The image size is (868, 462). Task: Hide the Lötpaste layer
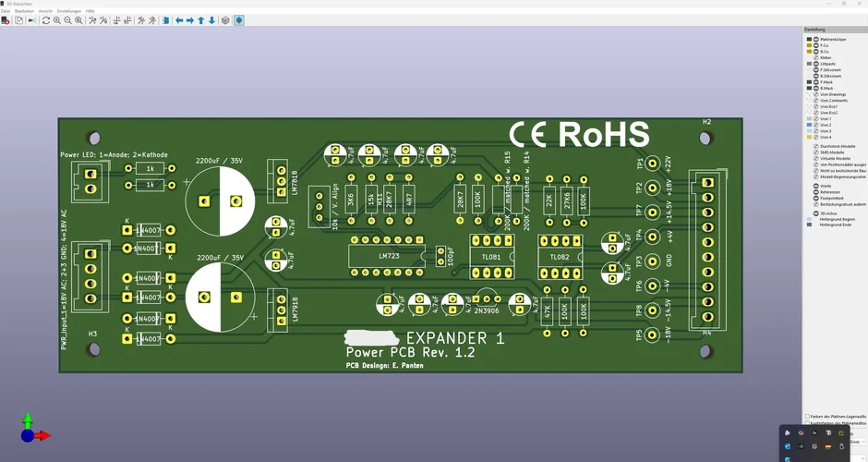[x=816, y=64]
